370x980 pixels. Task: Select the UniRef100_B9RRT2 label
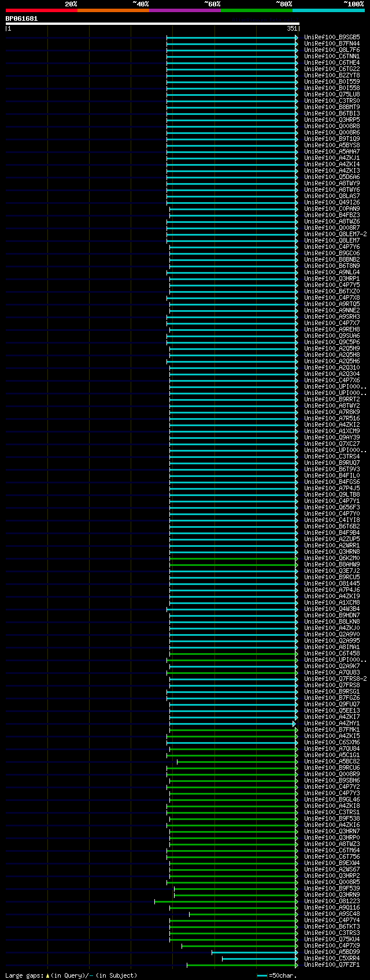click(x=332, y=400)
